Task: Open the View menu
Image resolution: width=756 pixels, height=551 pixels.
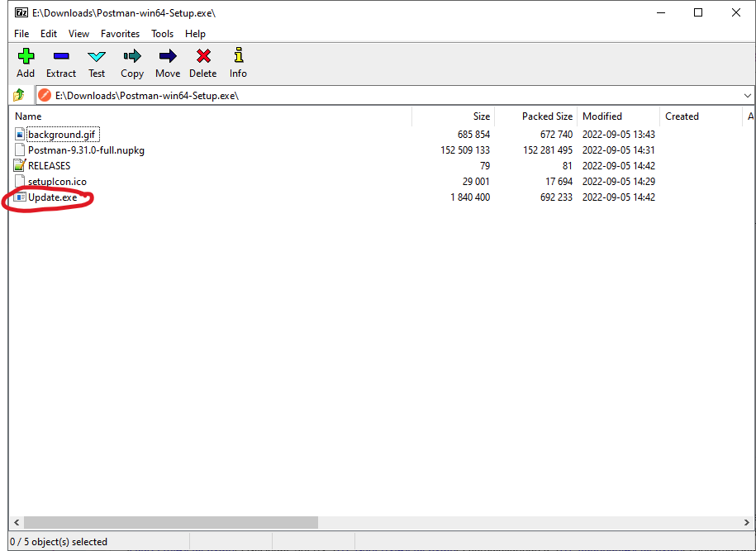Action: pyautogui.click(x=78, y=34)
